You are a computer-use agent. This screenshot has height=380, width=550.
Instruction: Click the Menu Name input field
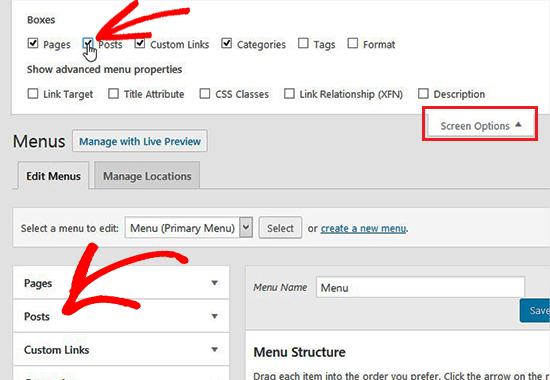[x=420, y=287]
